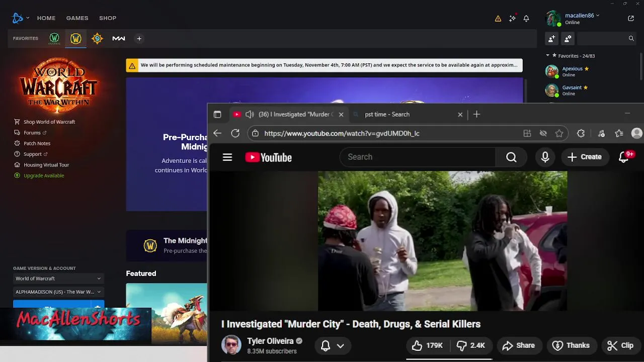This screenshot has height=362, width=644.
Task: Click add friend icon in Battle.net
Action: (x=552, y=38)
